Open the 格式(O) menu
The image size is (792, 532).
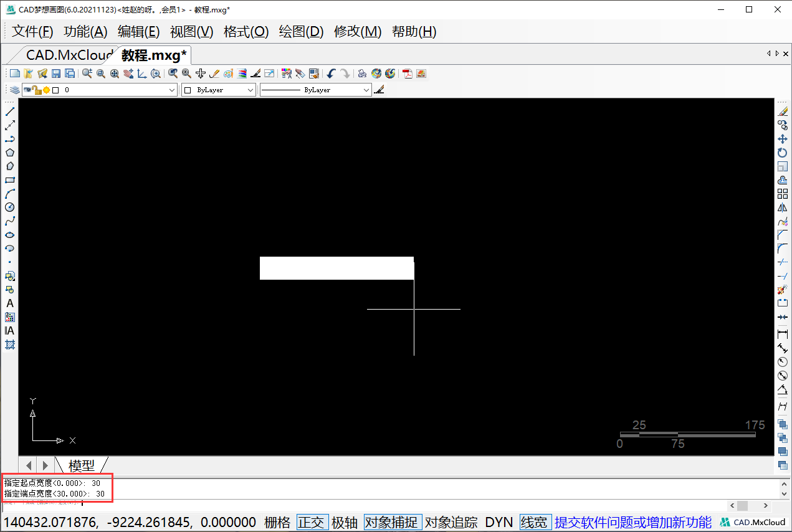click(x=246, y=32)
